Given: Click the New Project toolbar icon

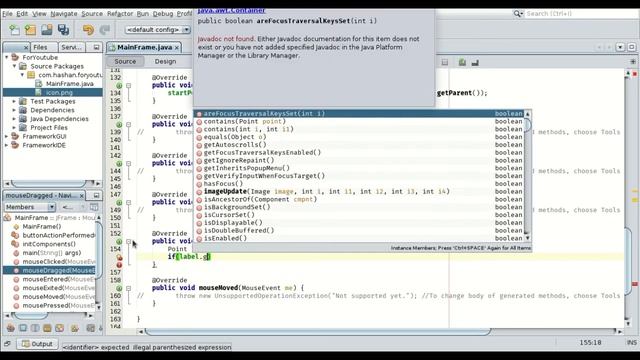Looking at the screenshot, I should (x=30, y=30).
